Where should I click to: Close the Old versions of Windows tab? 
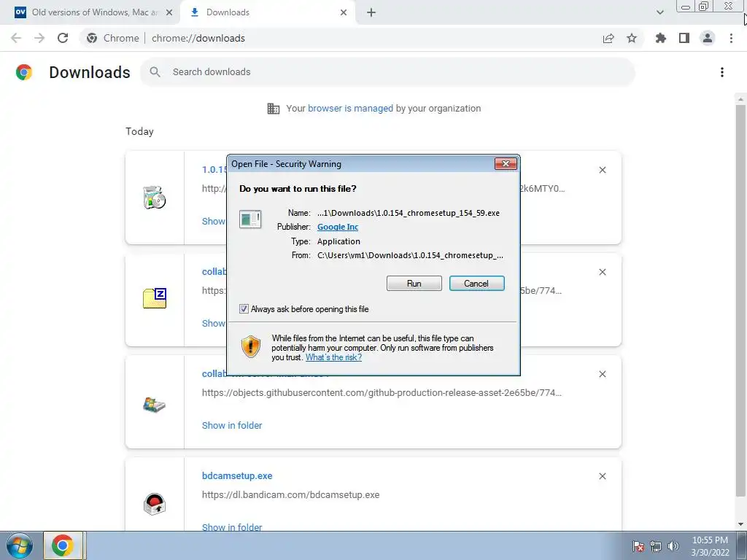(169, 12)
